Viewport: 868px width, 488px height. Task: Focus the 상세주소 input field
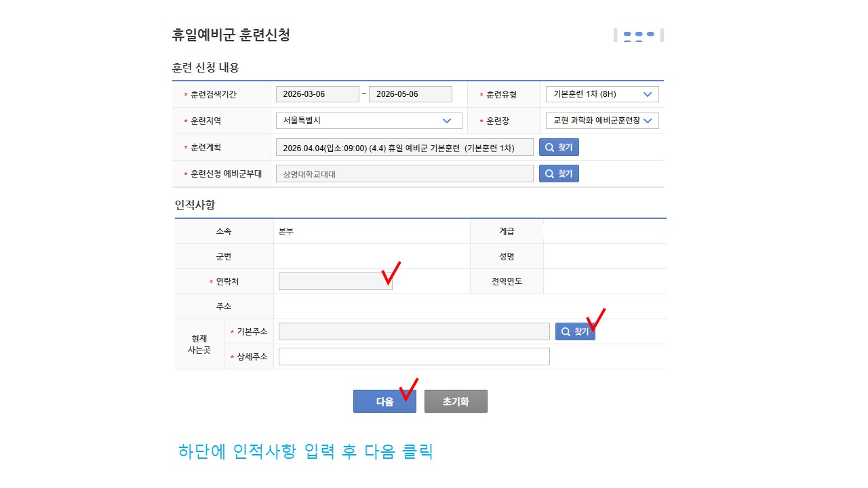click(414, 357)
